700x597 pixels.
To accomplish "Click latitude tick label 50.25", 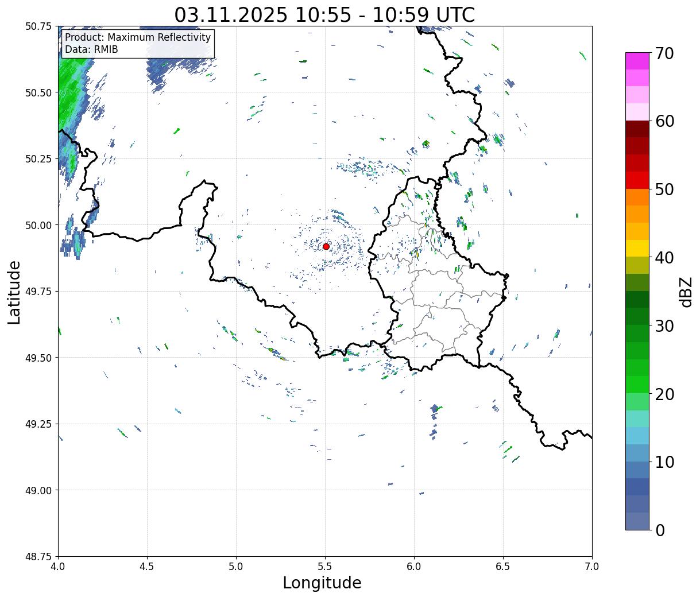I will 38,159.
